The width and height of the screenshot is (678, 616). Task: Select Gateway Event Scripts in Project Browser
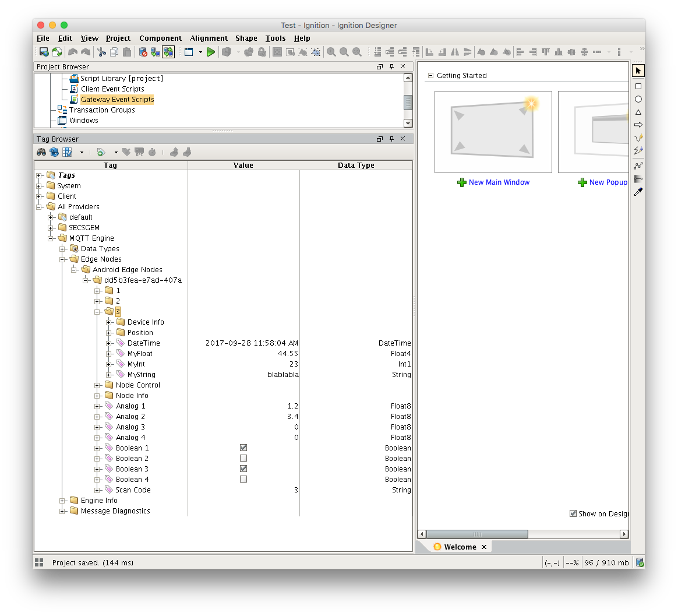(x=117, y=100)
